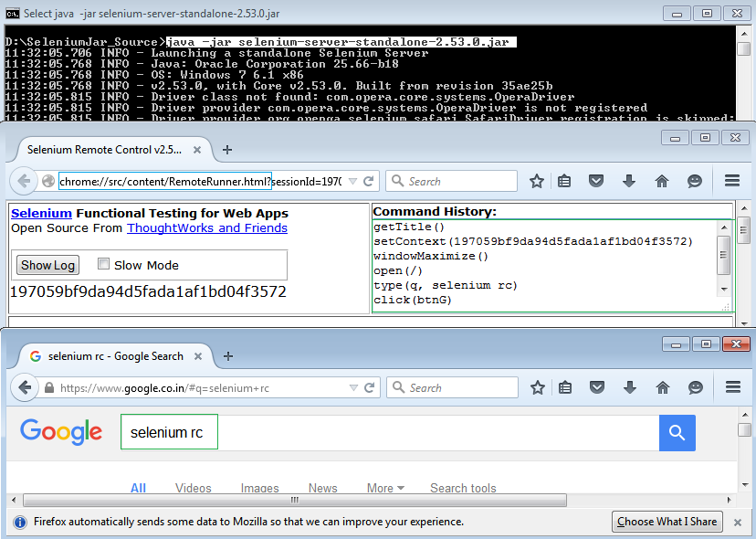The image size is (756, 539).
Task: Click info icon in Firefox notification bar
Action: click(x=20, y=523)
